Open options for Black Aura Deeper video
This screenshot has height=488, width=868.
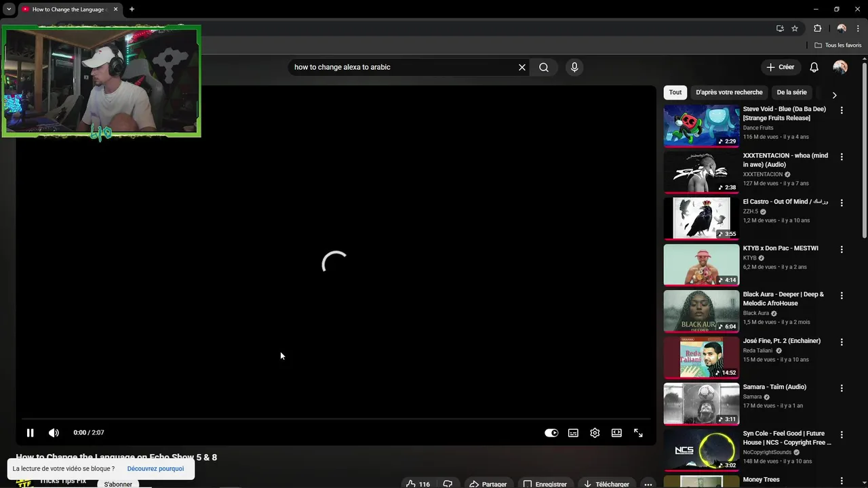click(842, 296)
